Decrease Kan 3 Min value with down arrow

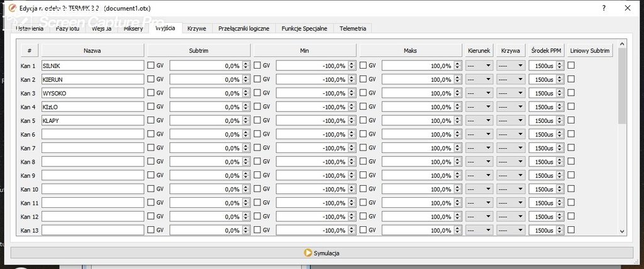coord(352,95)
